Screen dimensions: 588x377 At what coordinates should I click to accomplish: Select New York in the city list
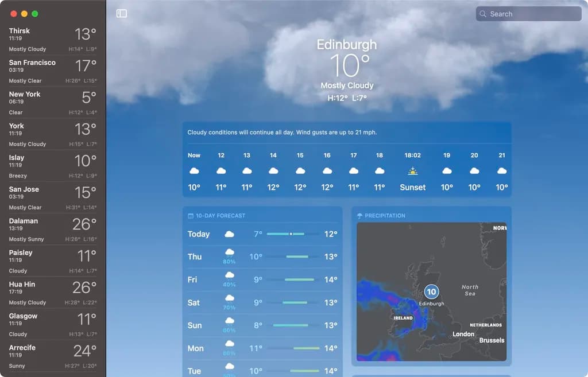coord(53,103)
